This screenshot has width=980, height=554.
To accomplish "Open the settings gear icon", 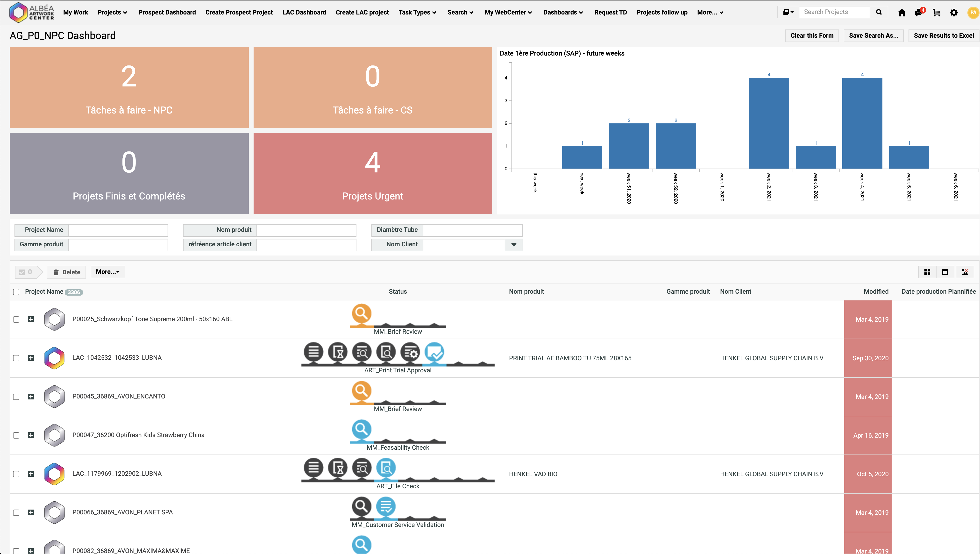I will (954, 13).
